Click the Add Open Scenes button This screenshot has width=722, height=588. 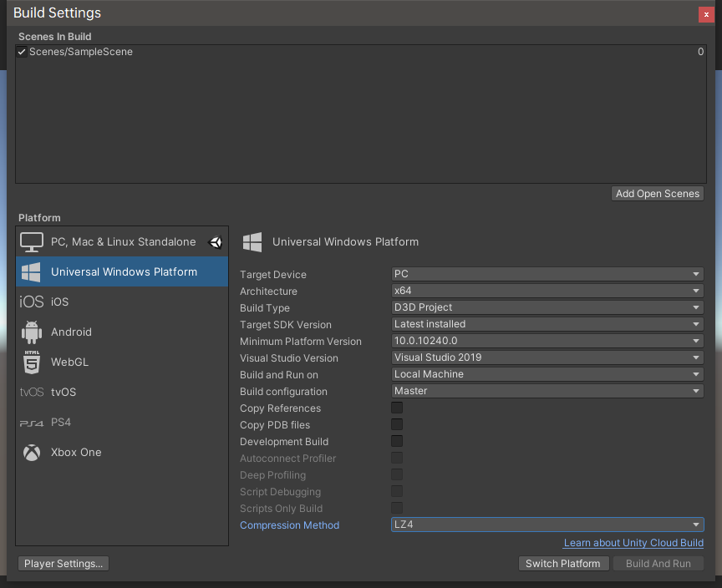tap(657, 194)
